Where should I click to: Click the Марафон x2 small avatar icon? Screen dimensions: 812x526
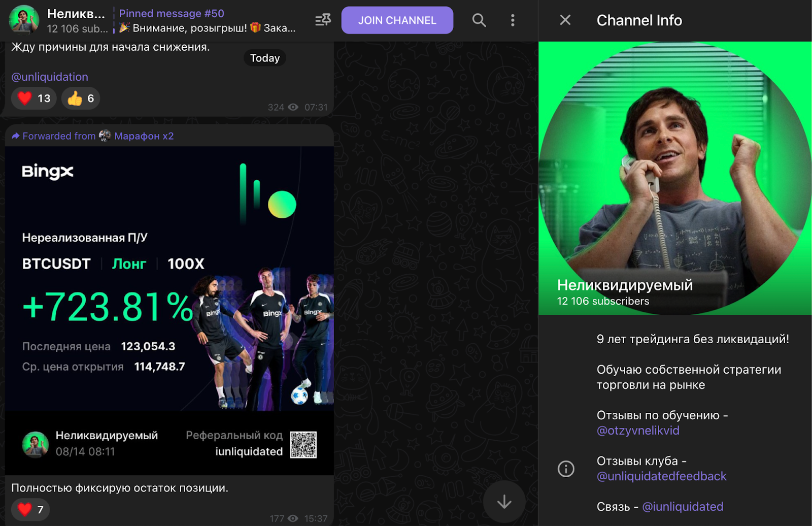pos(105,136)
